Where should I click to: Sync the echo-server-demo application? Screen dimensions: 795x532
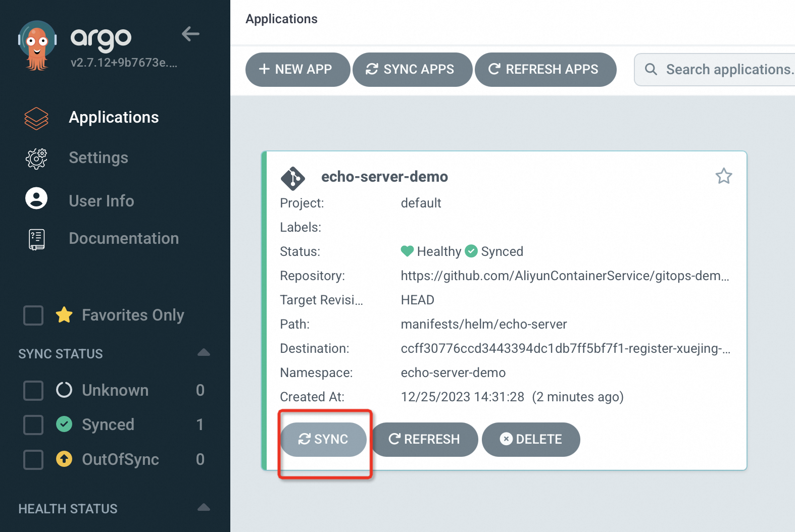click(323, 440)
